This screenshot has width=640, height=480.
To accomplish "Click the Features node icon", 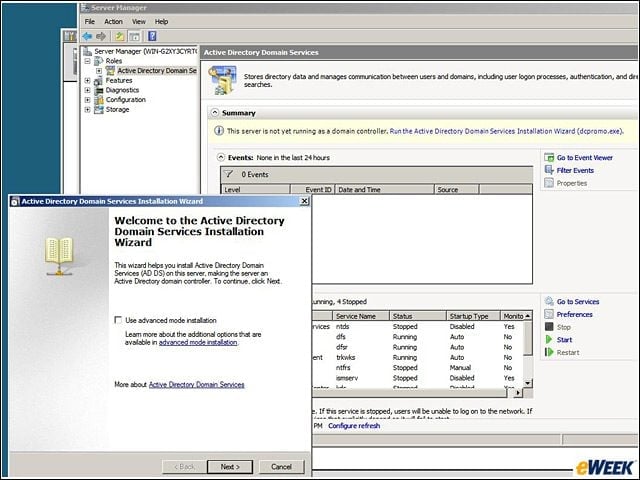I will [x=98, y=80].
